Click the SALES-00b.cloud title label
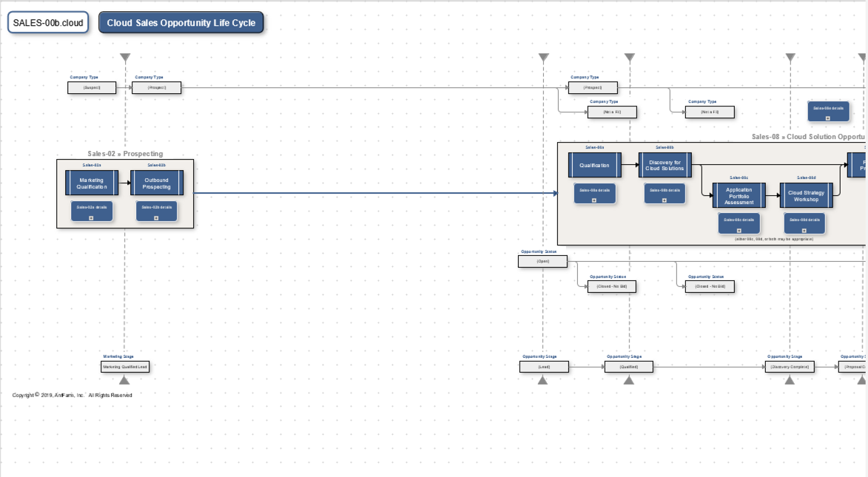Image resolution: width=868 pixels, height=477 pixels. click(x=48, y=23)
